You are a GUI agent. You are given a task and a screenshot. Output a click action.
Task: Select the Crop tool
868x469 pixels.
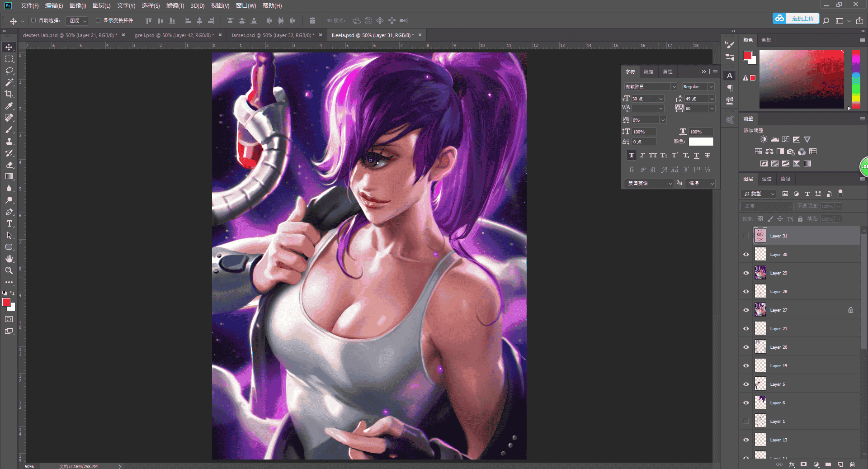coord(9,94)
